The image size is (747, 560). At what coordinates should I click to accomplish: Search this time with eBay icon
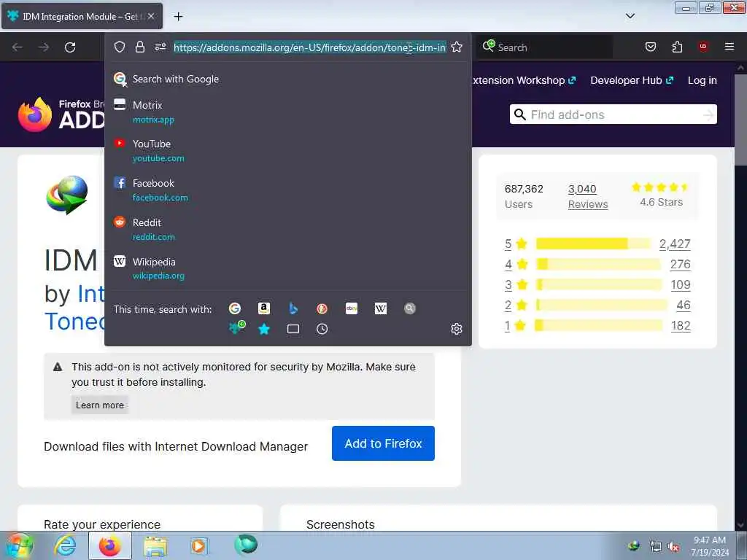point(352,308)
